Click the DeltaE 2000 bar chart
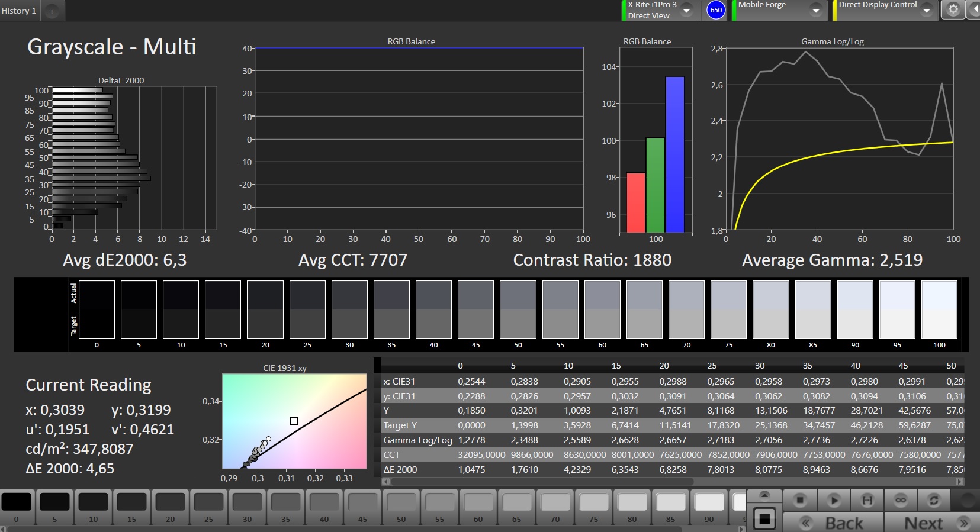This screenshot has width=980, height=532. click(x=134, y=158)
